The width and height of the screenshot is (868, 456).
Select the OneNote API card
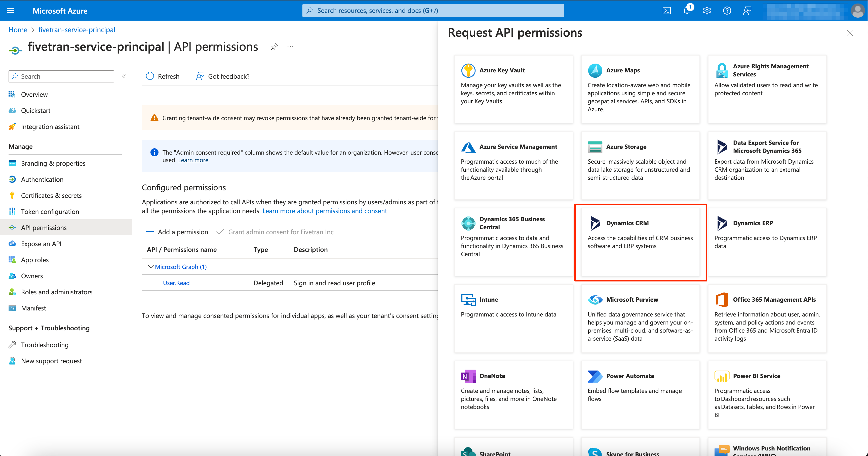point(514,395)
